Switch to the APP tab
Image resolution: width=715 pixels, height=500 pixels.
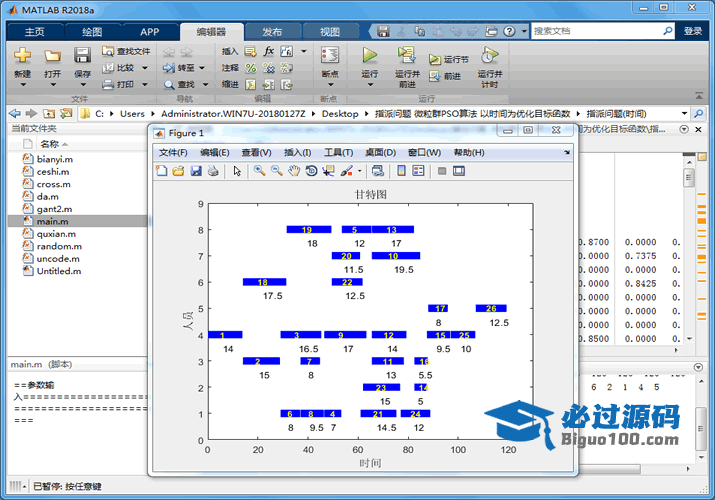tap(150, 31)
